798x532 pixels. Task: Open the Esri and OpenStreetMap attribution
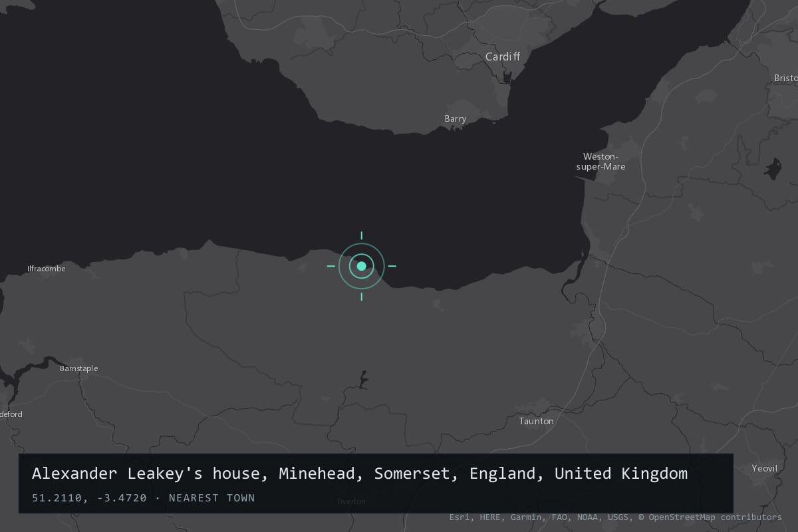(x=616, y=517)
